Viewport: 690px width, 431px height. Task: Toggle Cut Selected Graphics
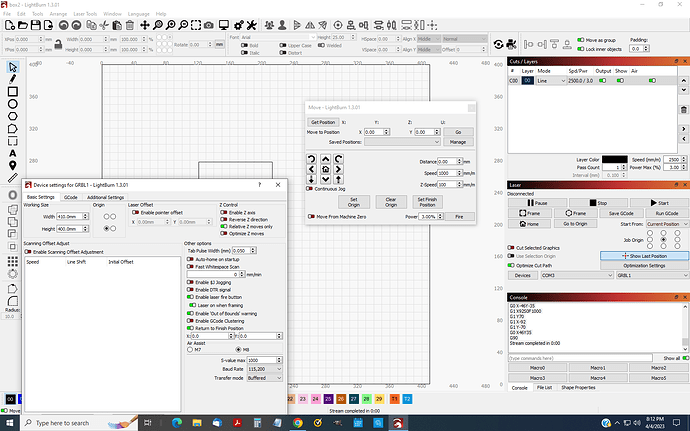point(511,248)
